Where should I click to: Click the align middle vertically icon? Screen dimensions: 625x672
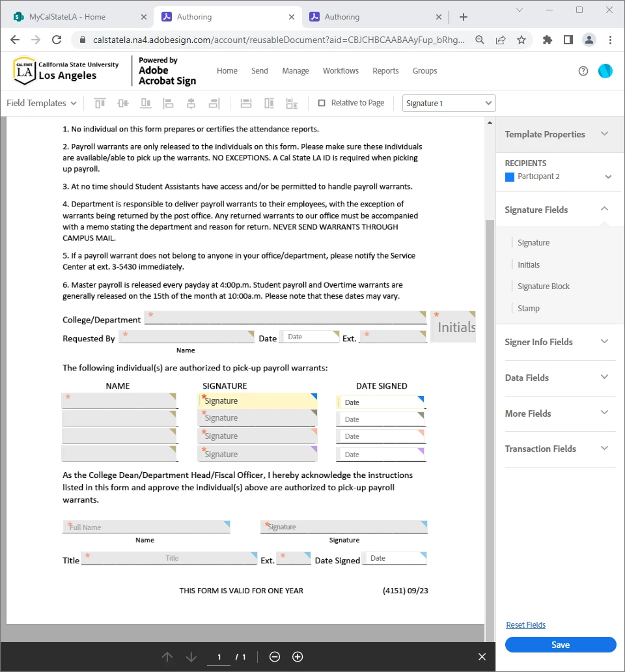tap(123, 104)
